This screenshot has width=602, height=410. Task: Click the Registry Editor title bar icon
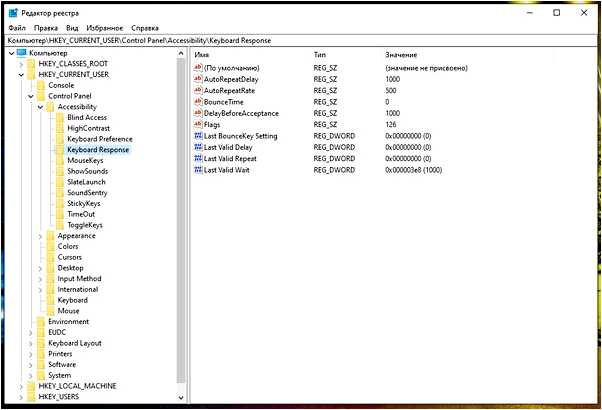click(x=12, y=12)
